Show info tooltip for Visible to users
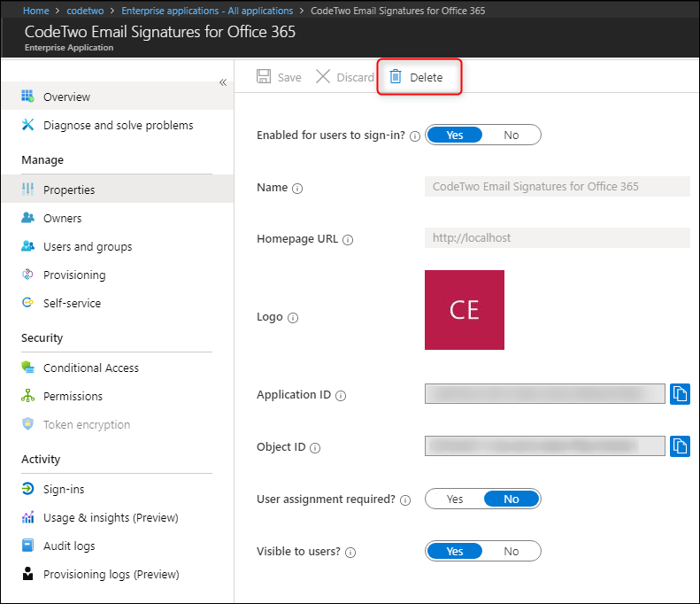Screen dimensions: 700x604 [350, 553]
